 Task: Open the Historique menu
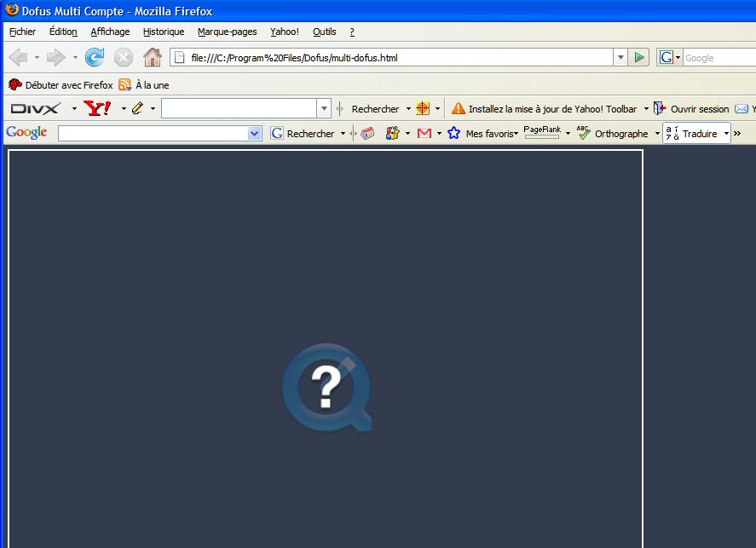point(163,32)
